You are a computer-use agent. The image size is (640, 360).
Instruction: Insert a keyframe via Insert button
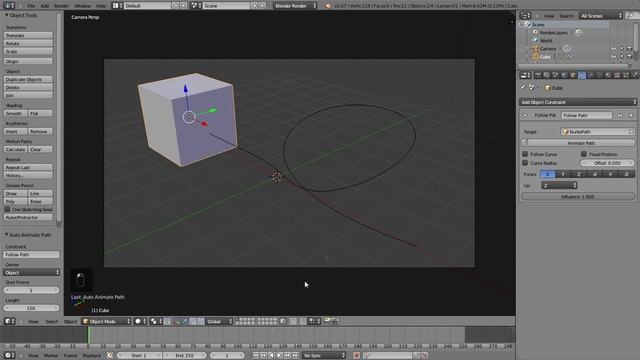[x=16, y=131]
